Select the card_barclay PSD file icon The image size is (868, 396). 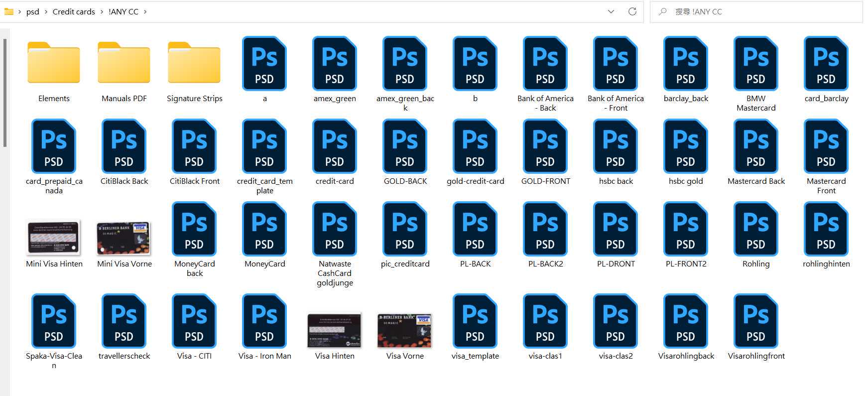click(x=826, y=63)
